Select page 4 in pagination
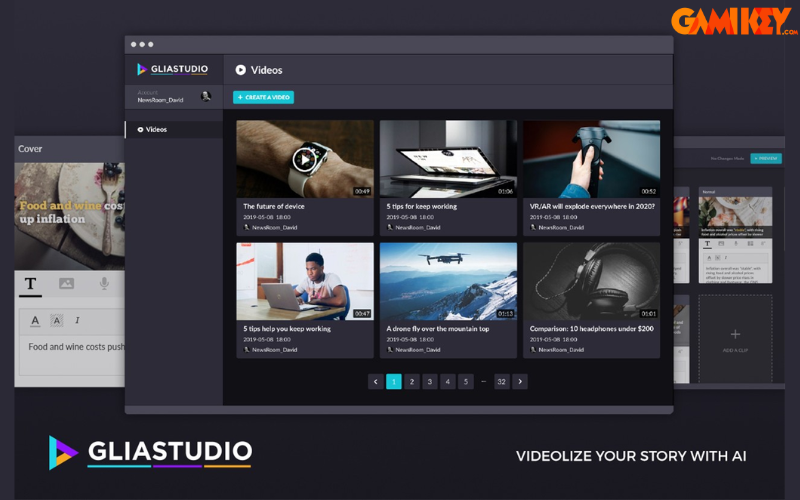Screen dimensions: 800x500 pos(447,382)
